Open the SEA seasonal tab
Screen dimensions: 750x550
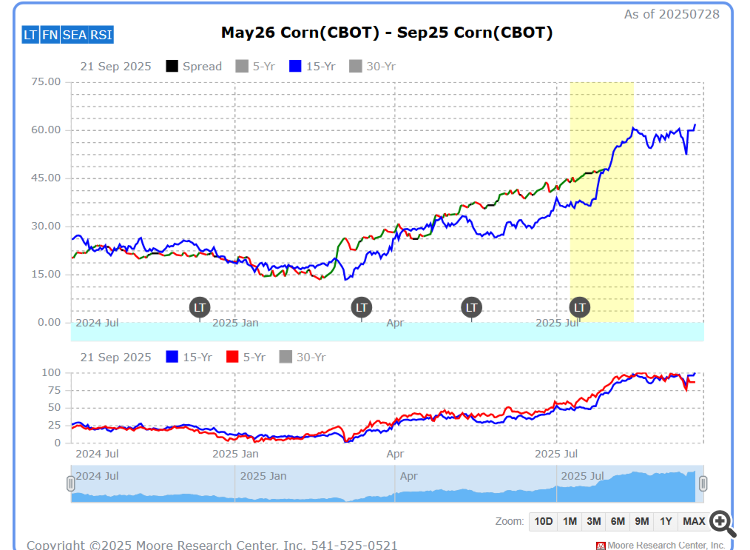click(x=74, y=35)
